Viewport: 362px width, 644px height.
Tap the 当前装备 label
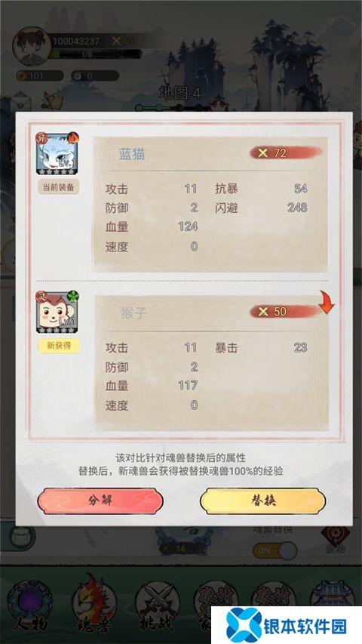pos(58,187)
